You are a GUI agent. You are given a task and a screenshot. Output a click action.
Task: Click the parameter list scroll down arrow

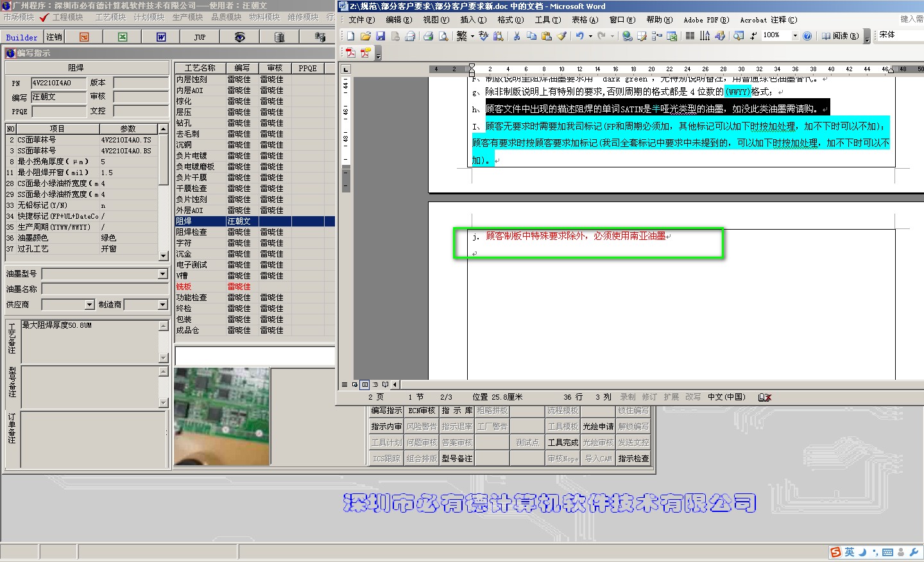[163, 256]
